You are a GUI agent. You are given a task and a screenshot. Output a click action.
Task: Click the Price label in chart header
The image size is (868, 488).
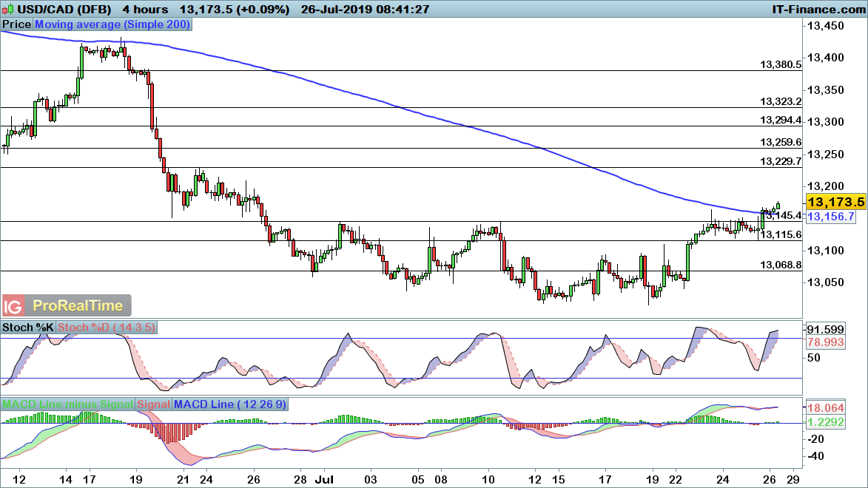click(16, 24)
